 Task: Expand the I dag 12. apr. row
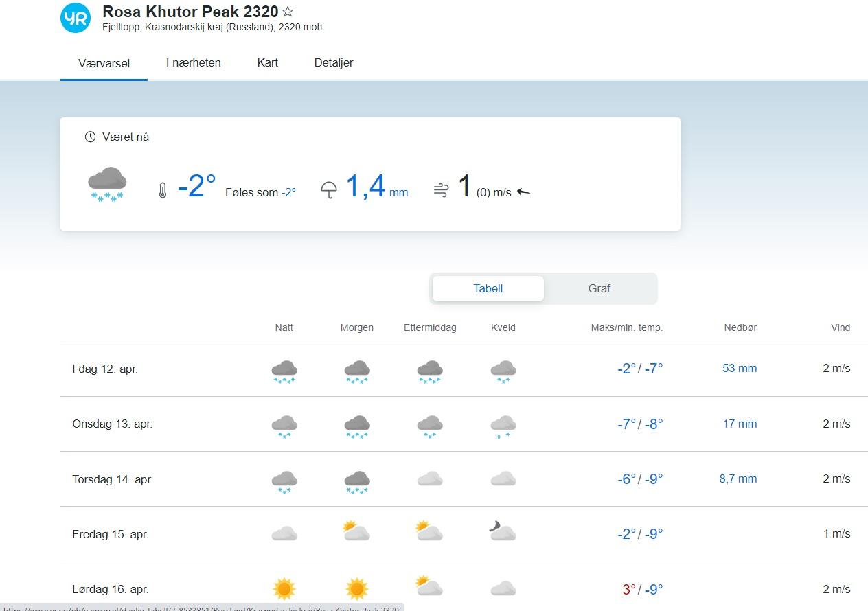105,369
